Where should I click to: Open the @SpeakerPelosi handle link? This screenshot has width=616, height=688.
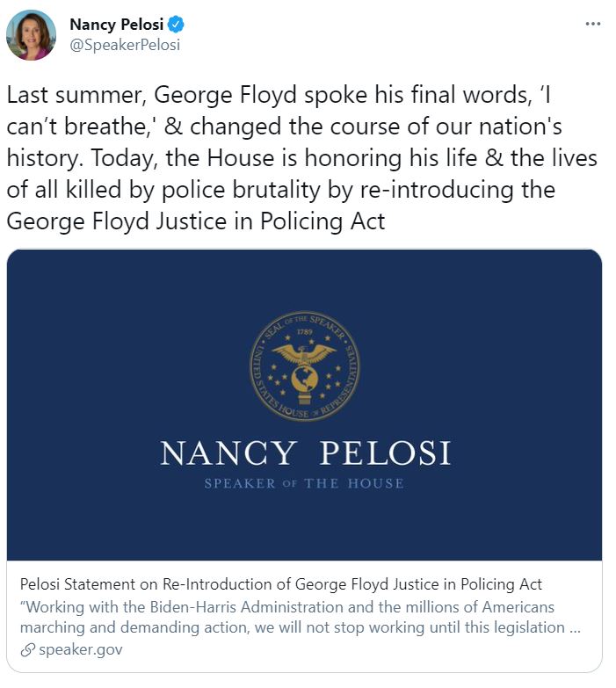[x=125, y=45]
